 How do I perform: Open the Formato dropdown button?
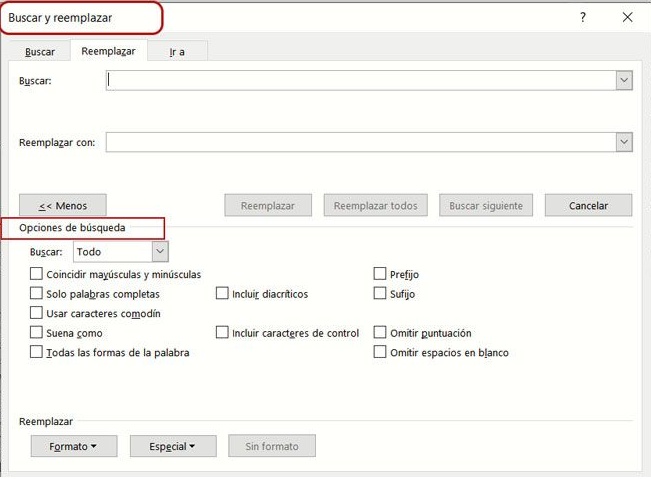(74, 446)
